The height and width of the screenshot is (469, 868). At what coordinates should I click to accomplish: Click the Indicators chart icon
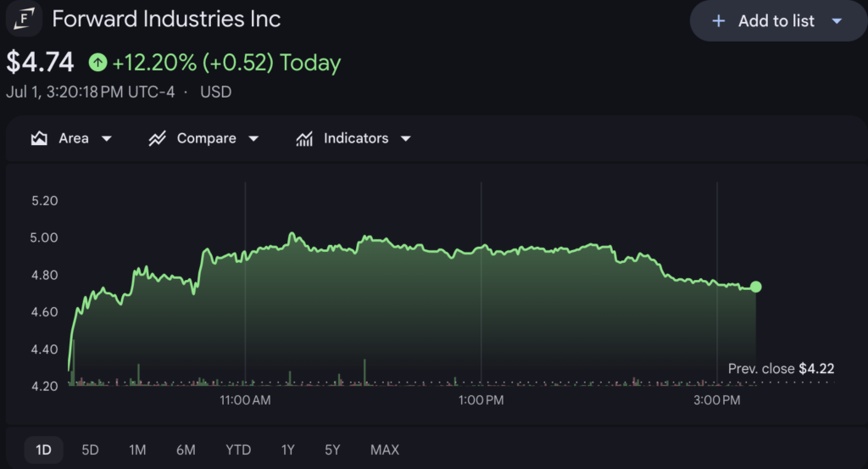(304, 138)
